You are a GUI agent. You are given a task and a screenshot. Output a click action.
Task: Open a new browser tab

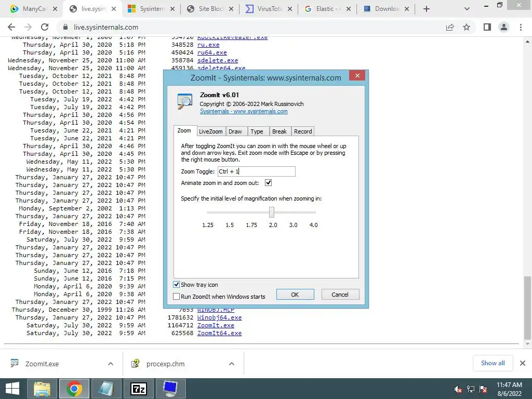(x=427, y=9)
